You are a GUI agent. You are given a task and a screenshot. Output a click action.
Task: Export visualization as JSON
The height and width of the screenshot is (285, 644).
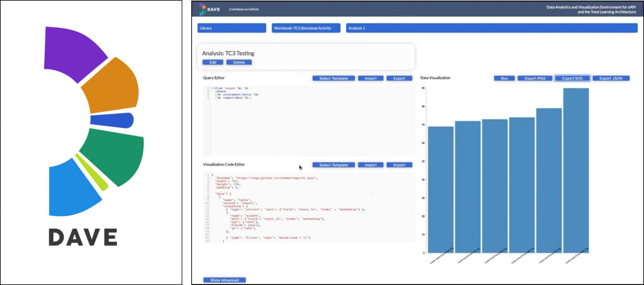[611, 78]
